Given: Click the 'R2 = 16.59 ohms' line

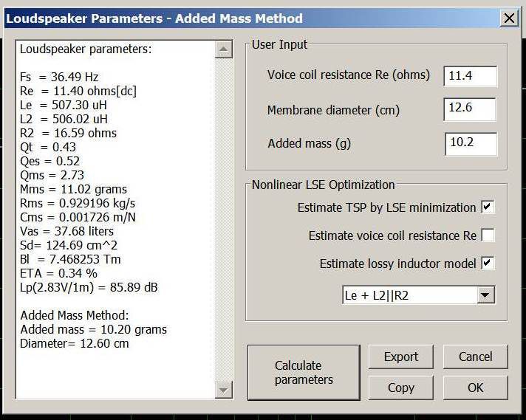Looking at the screenshot, I should tap(69, 134).
